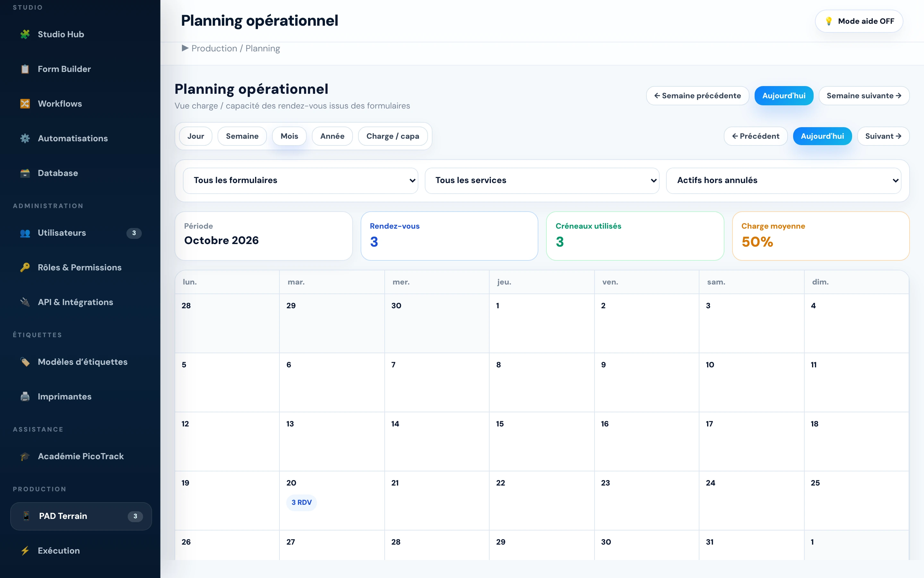Click the Utilisateurs people icon

click(25, 233)
